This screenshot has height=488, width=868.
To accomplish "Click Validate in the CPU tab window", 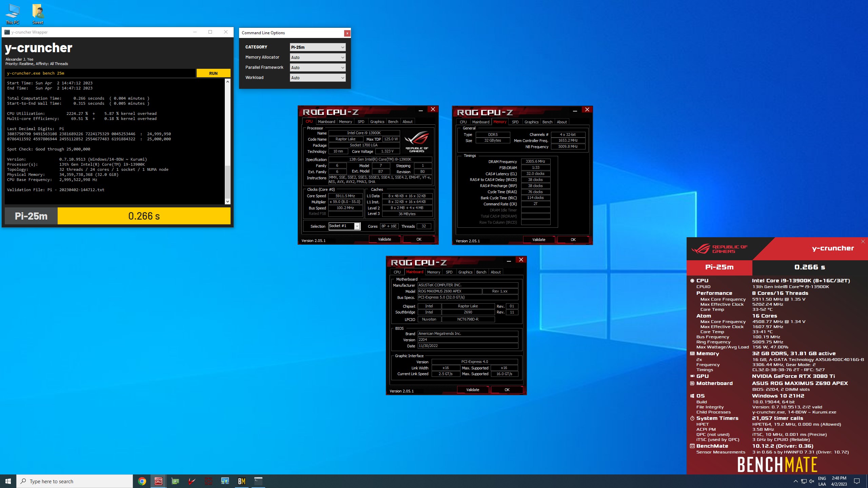I will click(x=384, y=239).
